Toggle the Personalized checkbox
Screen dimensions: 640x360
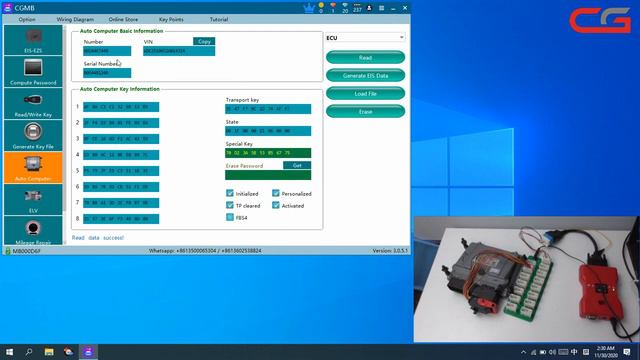276,193
